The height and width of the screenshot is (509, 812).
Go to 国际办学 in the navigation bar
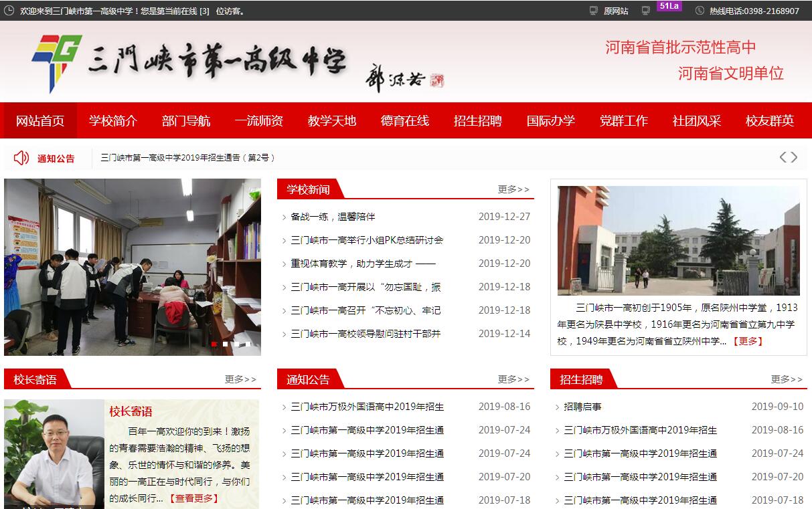pos(550,121)
